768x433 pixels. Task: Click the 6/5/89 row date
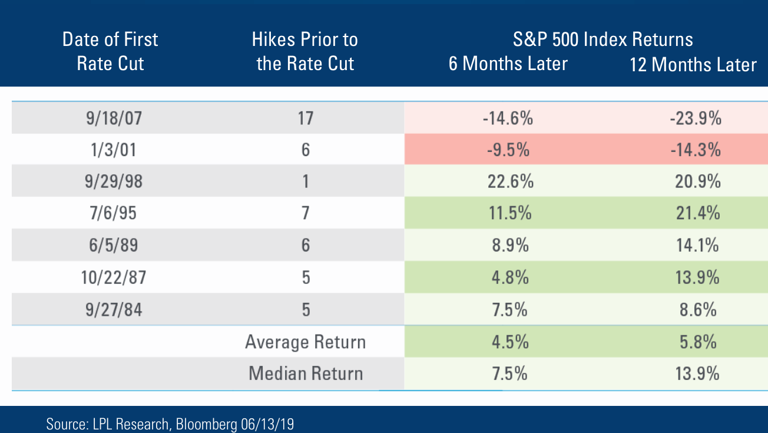(113, 245)
